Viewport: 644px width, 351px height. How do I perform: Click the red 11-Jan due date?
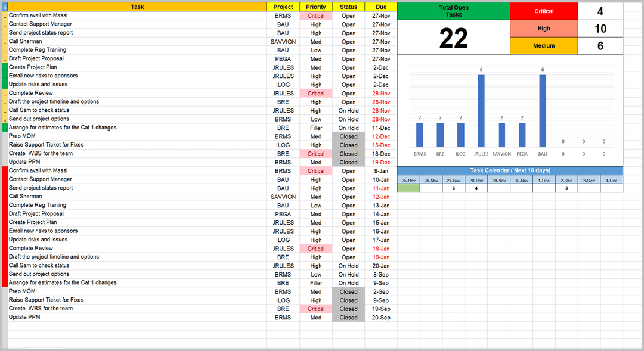pos(381,188)
